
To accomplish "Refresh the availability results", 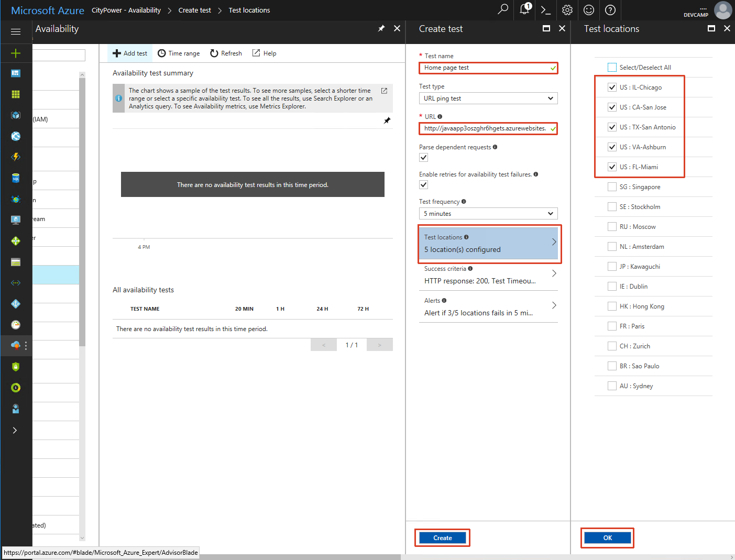I will tap(226, 53).
